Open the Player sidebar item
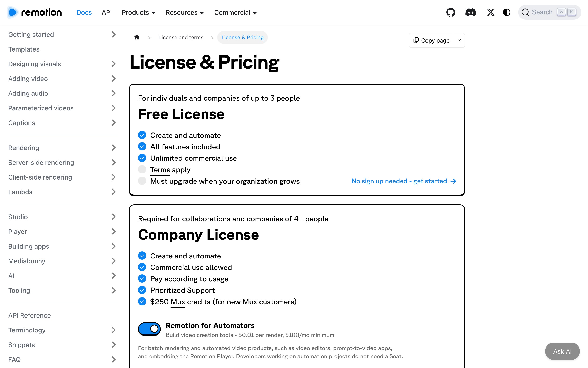The width and height of the screenshot is (588, 368). point(18,232)
